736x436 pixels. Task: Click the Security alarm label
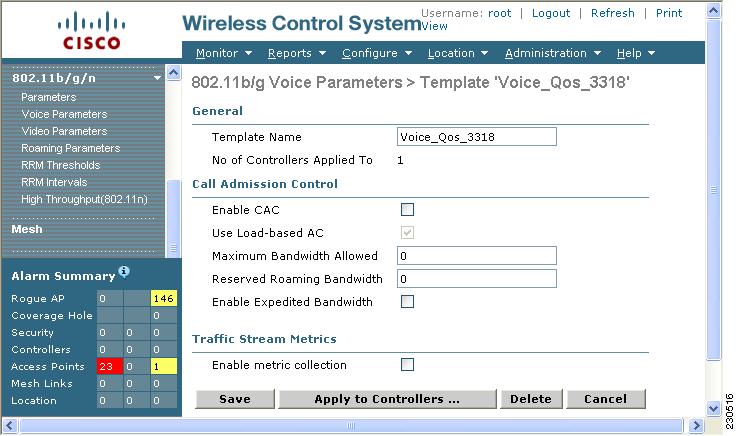coord(32,332)
